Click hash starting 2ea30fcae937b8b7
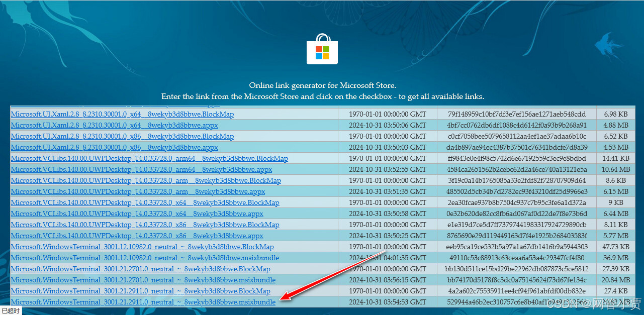The height and width of the screenshot is (315, 644). [517, 202]
